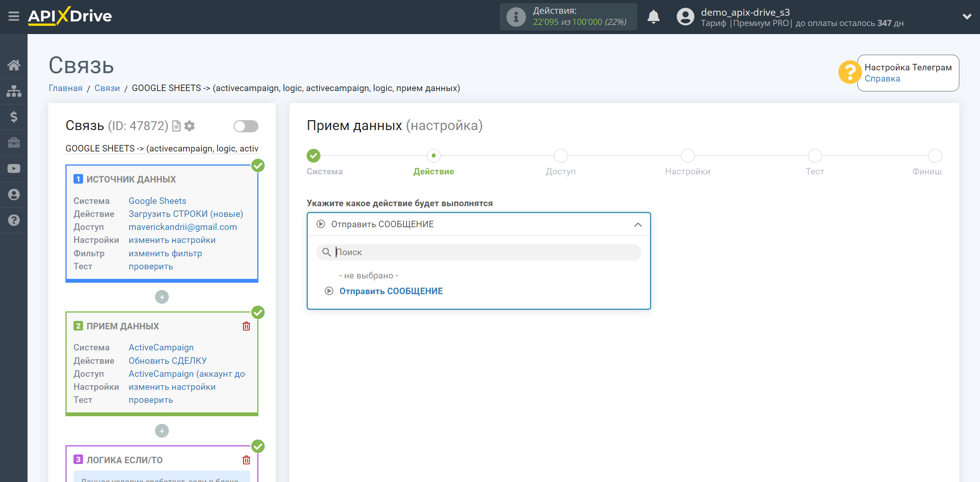
Task: Expand the account menu chevron
Action: (967, 16)
